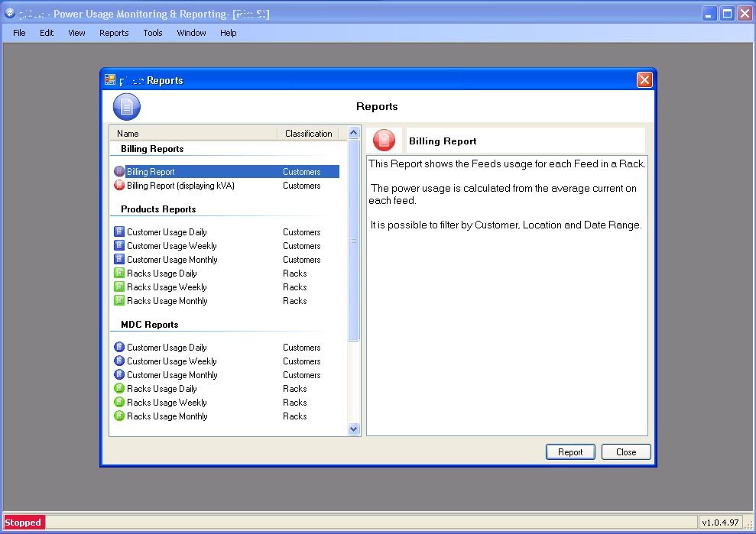Sort by the Classification column header
This screenshot has width=756, height=534.
(308, 133)
